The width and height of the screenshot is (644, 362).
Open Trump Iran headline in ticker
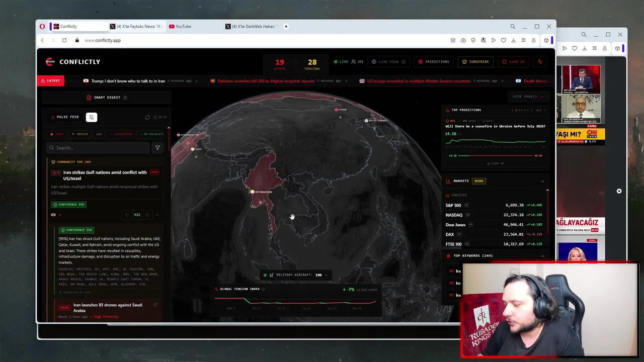point(128,81)
